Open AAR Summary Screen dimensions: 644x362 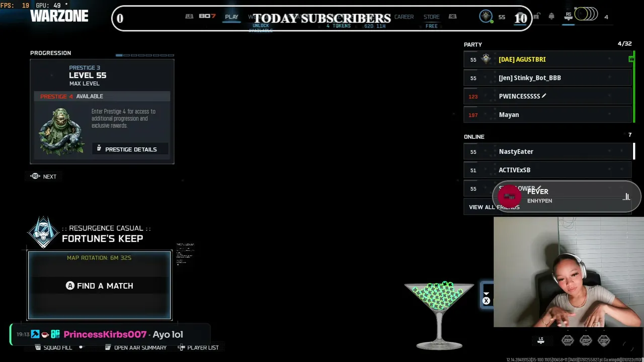pyautogui.click(x=135, y=347)
